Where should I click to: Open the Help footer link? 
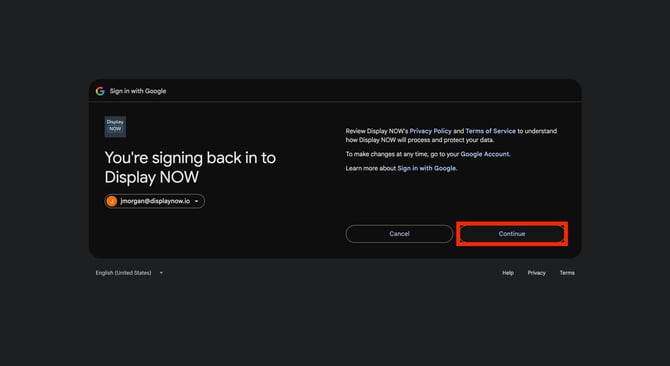(508, 273)
